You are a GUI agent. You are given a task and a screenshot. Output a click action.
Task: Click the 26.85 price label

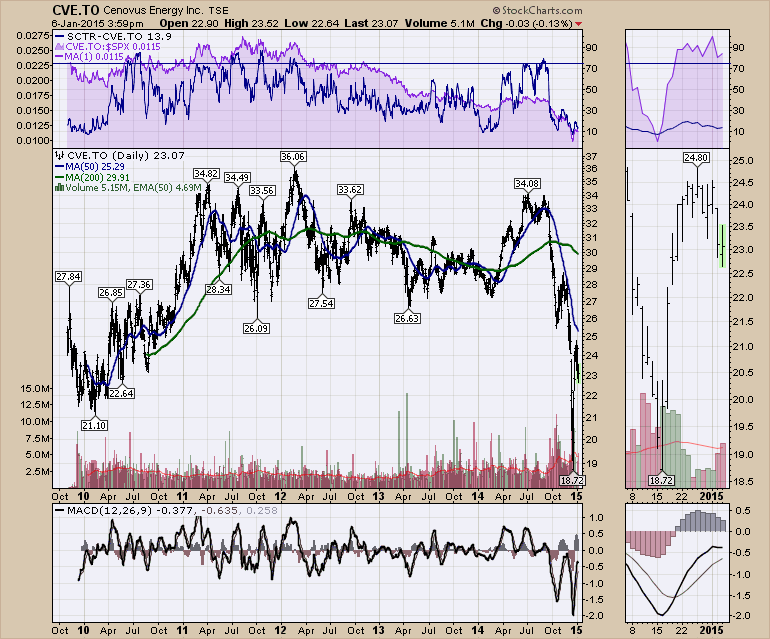[111, 293]
